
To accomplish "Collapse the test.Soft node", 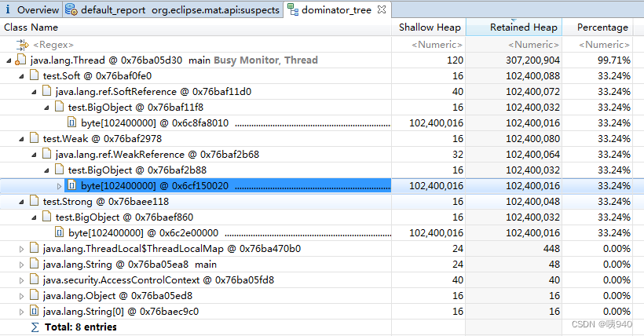I will point(21,76).
